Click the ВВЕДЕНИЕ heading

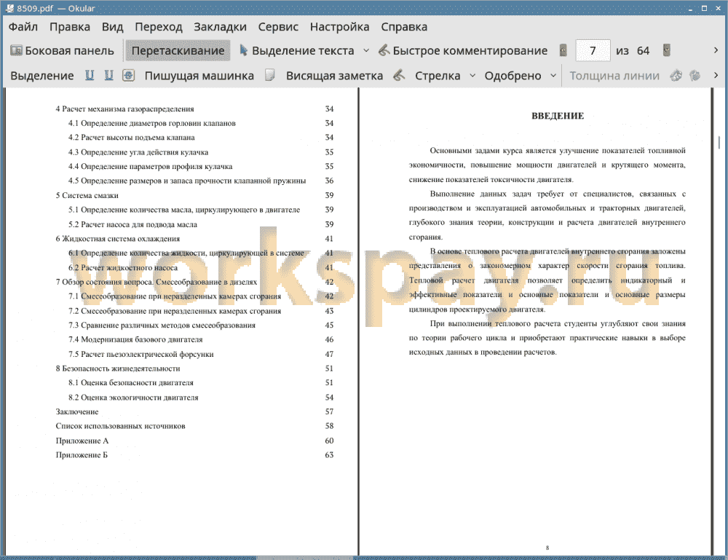click(557, 116)
